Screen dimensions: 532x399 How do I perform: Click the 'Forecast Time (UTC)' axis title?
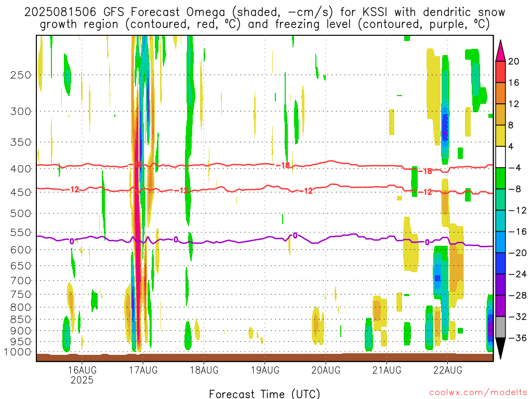click(264, 394)
